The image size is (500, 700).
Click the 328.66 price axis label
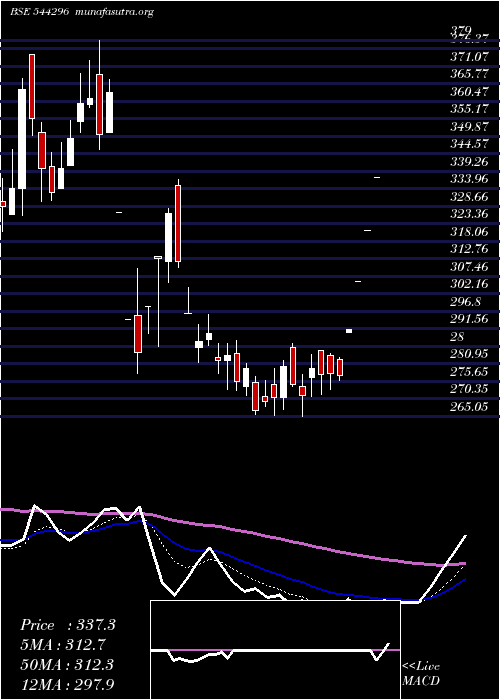[x=469, y=196]
